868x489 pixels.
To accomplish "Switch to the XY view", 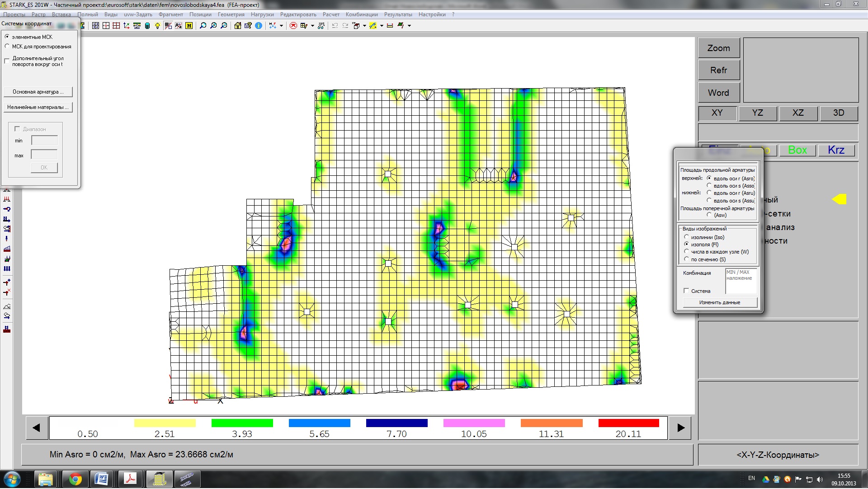I will (717, 113).
